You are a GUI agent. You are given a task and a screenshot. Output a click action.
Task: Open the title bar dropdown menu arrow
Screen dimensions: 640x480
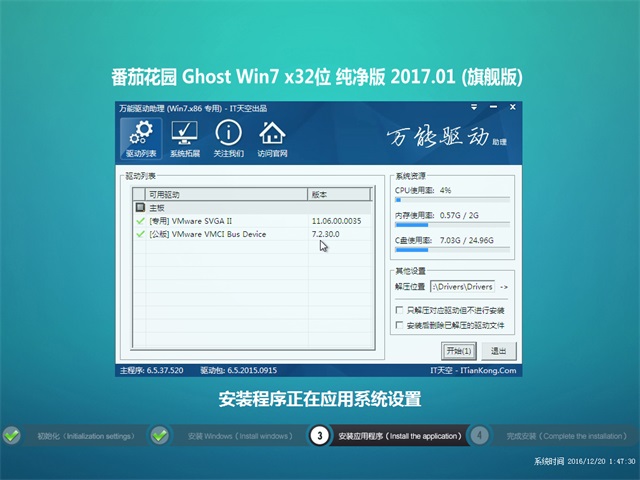tap(474, 107)
